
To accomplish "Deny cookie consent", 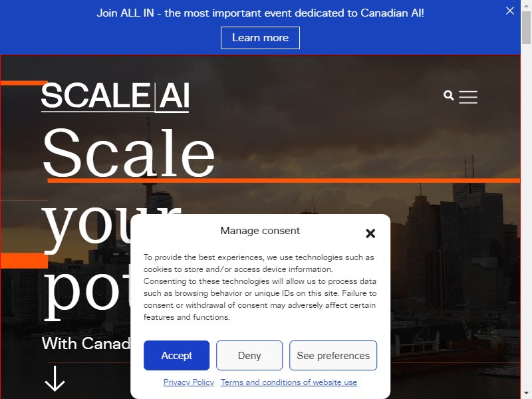I will pos(249,356).
